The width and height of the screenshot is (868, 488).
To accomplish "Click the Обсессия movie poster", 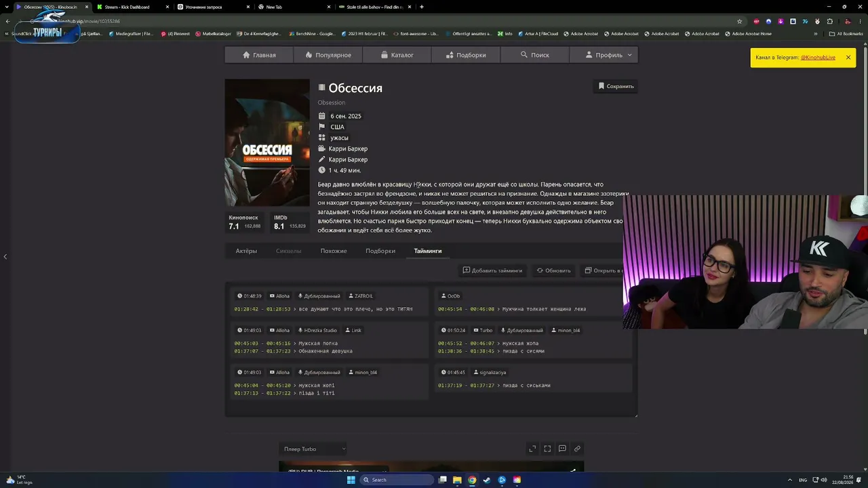I will pos(267,142).
